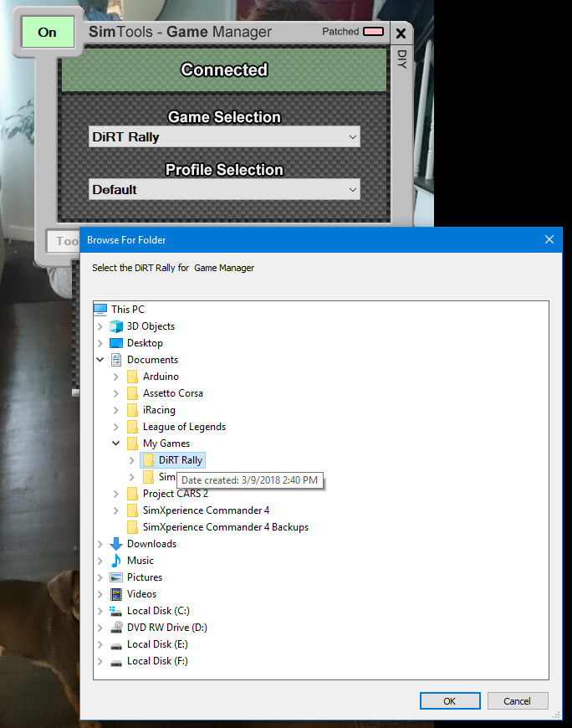Screen dimensions: 572x728
Task: Select Desktop in the tree
Action: click(145, 343)
